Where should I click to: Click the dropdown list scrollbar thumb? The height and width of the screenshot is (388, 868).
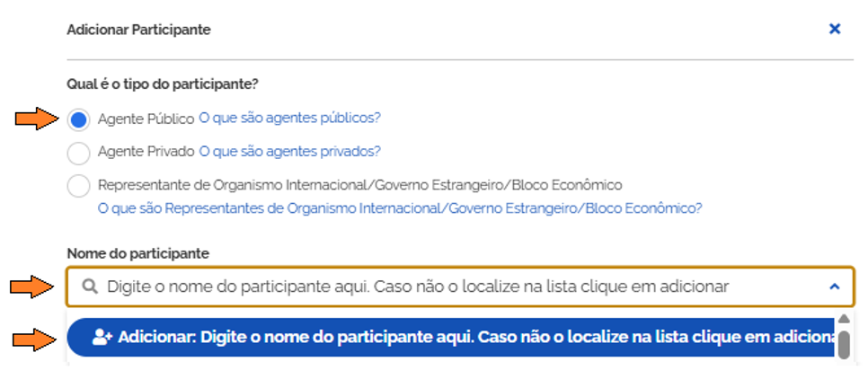click(844, 343)
